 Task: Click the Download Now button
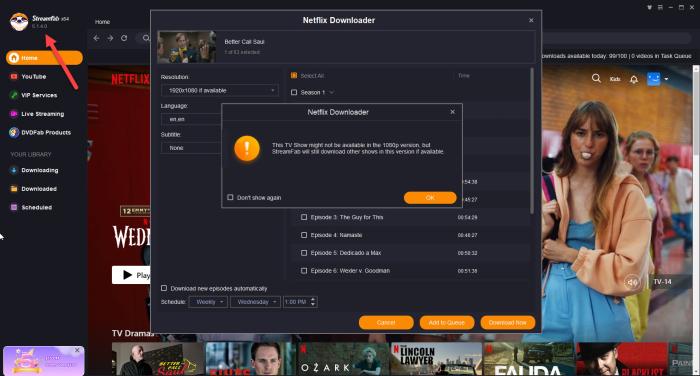(x=508, y=322)
